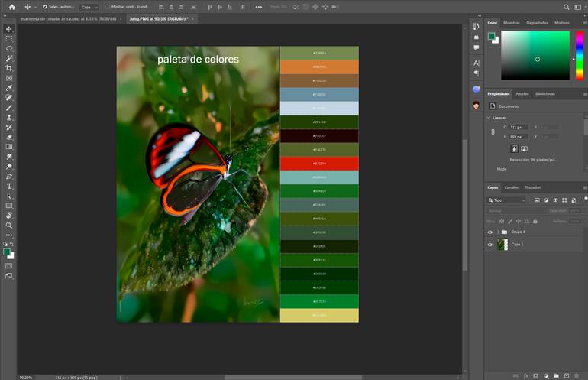
Task: Toggle the Selec. autom. checkbox
Action: [x=44, y=7]
